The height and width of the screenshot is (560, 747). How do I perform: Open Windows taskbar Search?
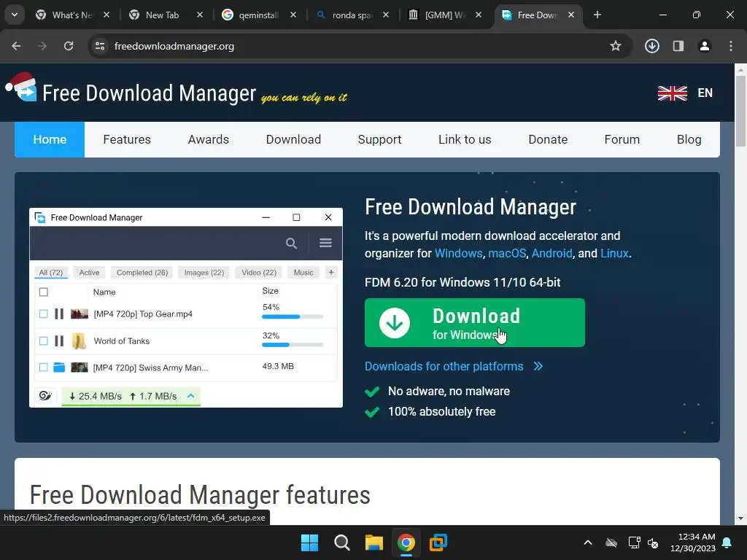pyautogui.click(x=342, y=542)
